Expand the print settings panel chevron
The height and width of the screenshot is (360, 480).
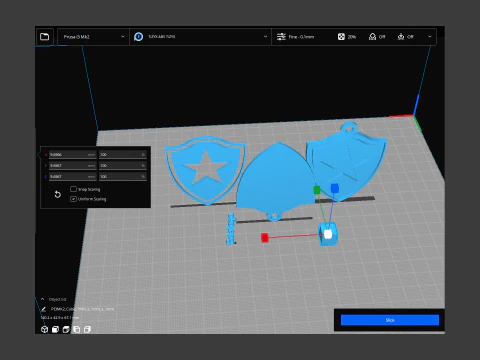pyautogui.click(x=430, y=37)
